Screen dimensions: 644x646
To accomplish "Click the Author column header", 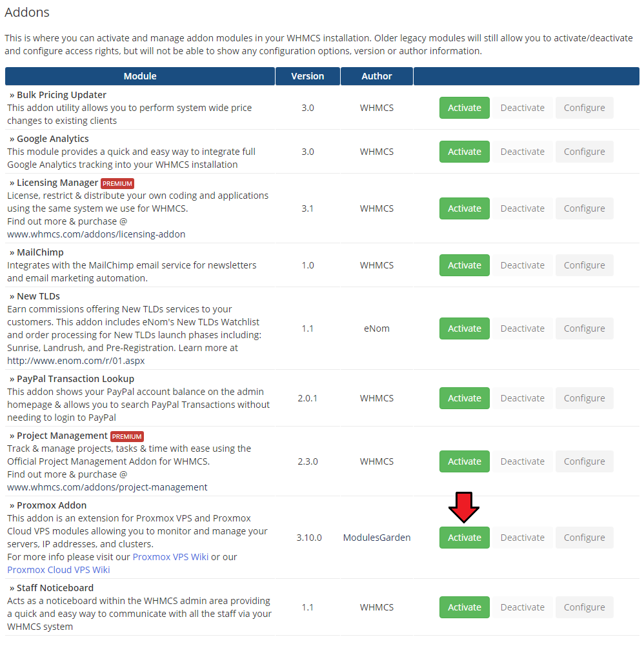I will [377, 76].
